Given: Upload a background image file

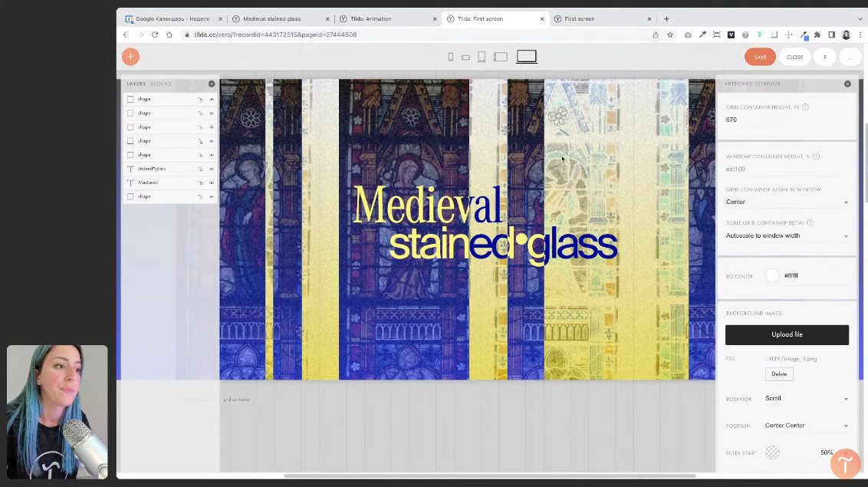Looking at the screenshot, I should [787, 335].
